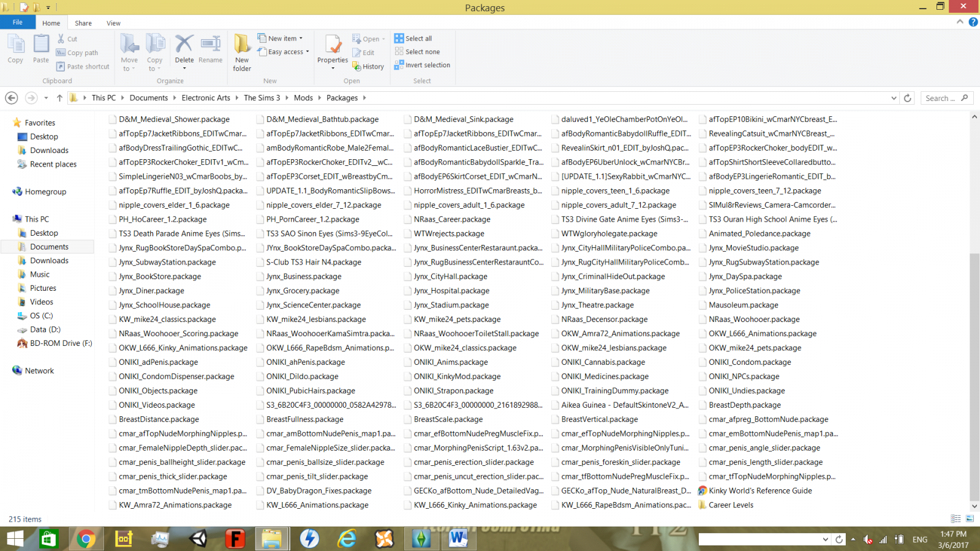The image size is (980, 551).
Task: Select the file Jynx_Diner.package
Action: point(151,291)
